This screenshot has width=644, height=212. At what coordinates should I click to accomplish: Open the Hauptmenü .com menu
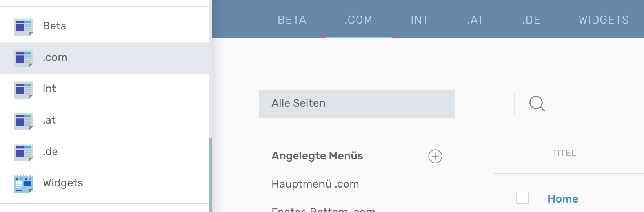(x=315, y=184)
